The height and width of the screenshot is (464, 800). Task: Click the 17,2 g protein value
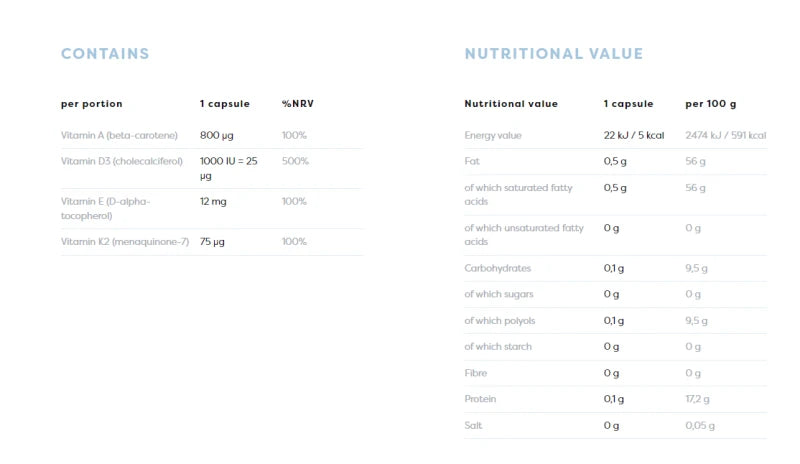click(x=697, y=399)
